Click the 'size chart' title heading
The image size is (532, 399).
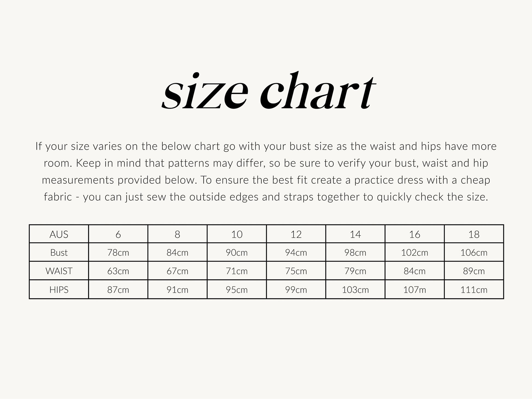tap(269, 91)
